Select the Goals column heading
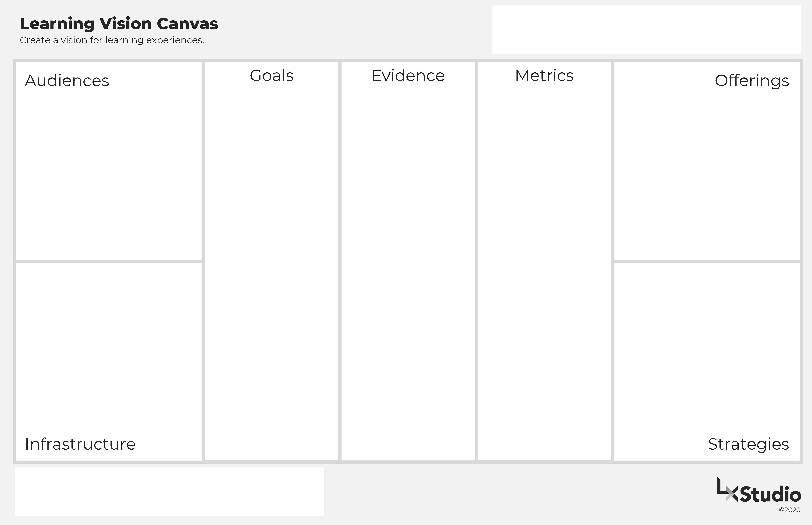 (272, 76)
